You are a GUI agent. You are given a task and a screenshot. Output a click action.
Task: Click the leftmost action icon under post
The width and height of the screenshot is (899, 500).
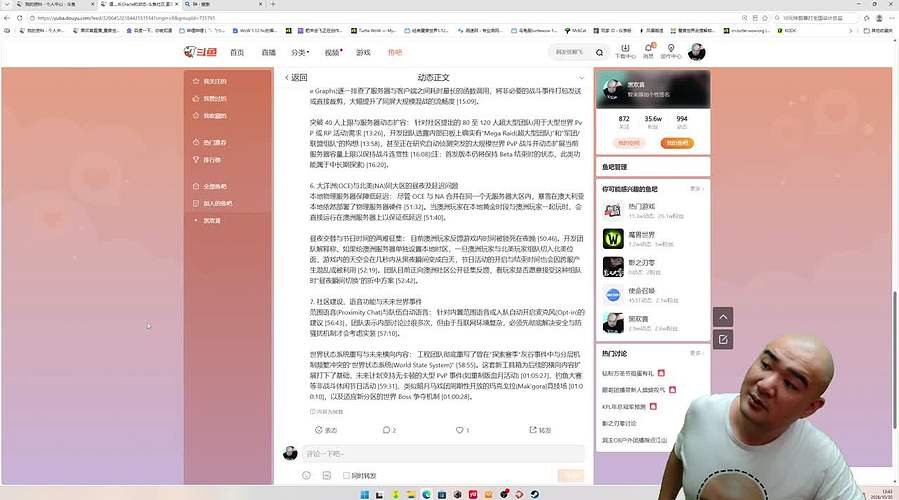click(326, 430)
